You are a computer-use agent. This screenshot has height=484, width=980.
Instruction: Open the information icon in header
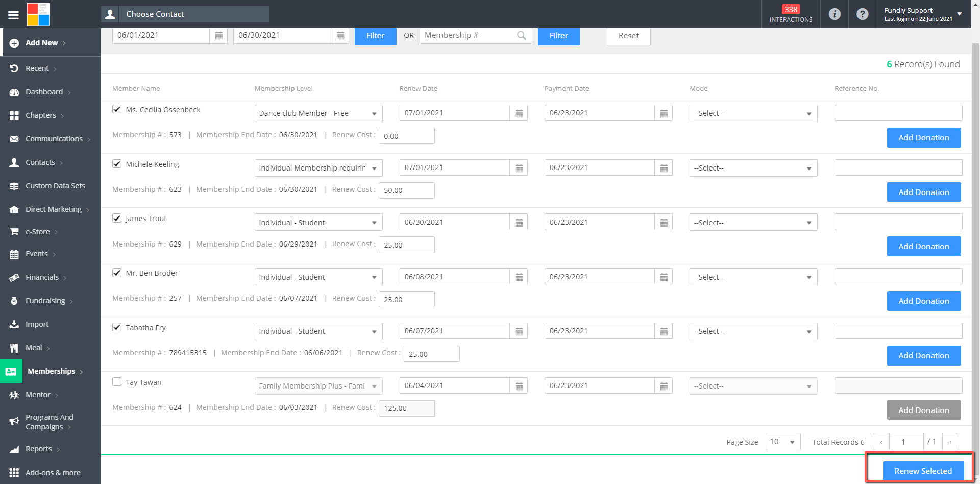pyautogui.click(x=835, y=14)
